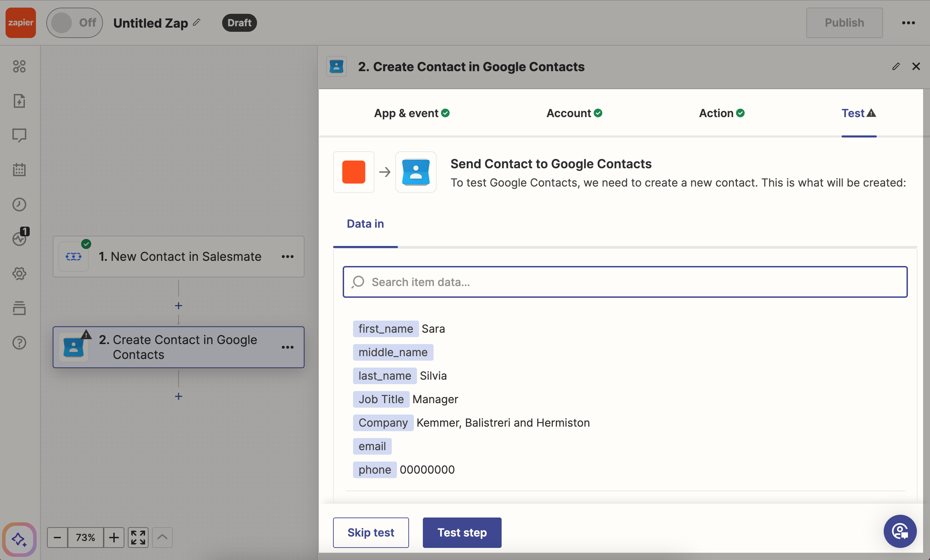Click the Skip test button

pyautogui.click(x=370, y=532)
